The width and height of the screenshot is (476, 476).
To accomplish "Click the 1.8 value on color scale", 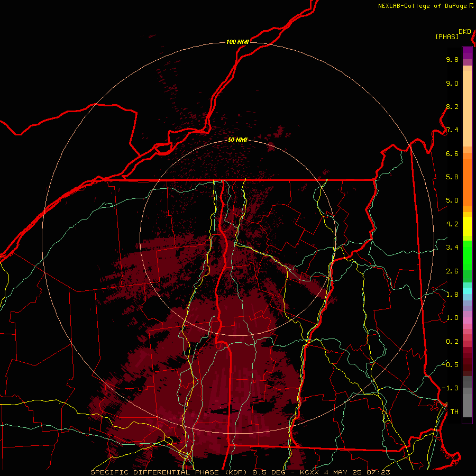I will click(452, 295).
